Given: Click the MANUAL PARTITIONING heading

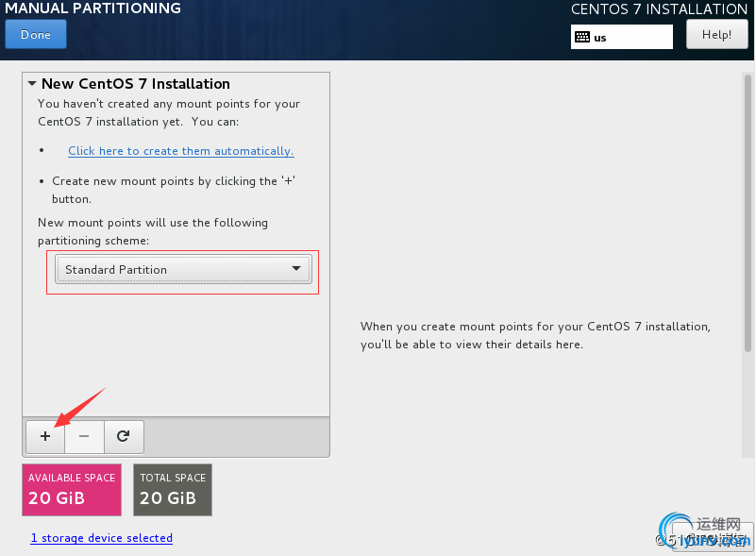Looking at the screenshot, I should click(93, 8).
